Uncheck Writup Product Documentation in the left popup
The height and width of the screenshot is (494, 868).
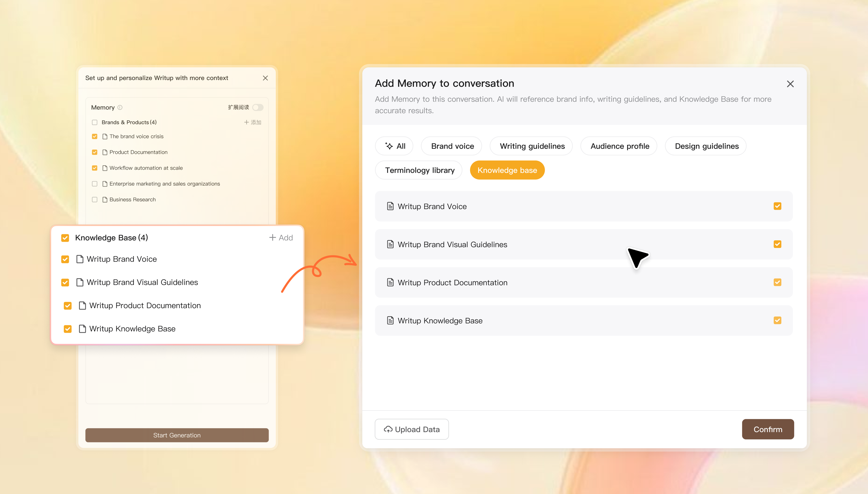[x=68, y=306]
